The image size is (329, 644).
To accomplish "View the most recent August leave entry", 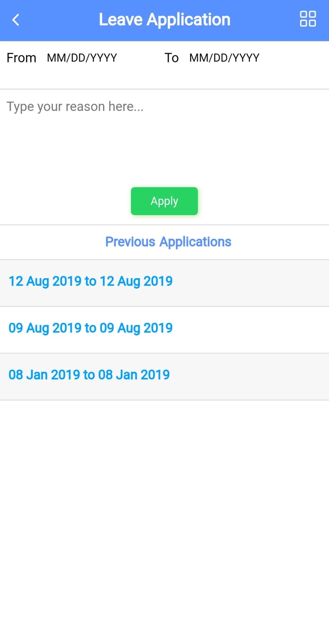I will (90, 282).
